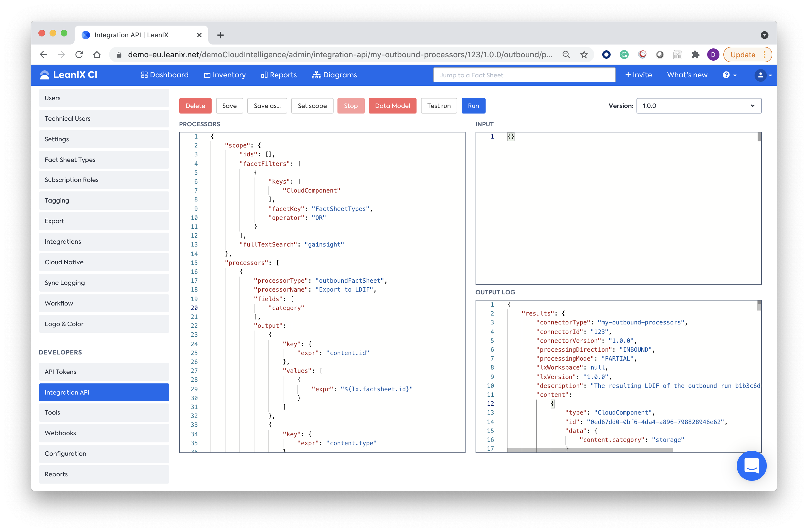Screen dimensions: 808x532
Task: Close the Integration API browser tab
Action: coord(199,35)
